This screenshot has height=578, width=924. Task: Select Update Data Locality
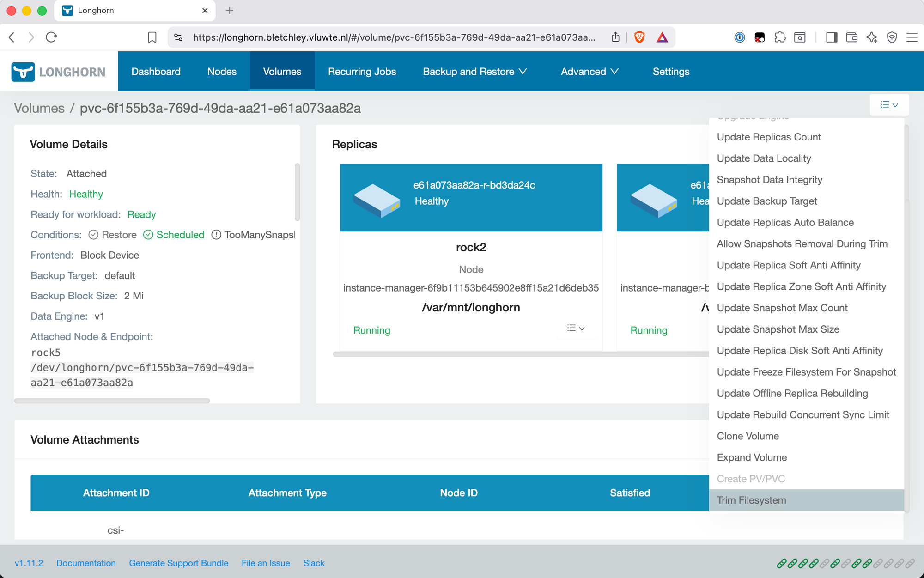click(806, 158)
